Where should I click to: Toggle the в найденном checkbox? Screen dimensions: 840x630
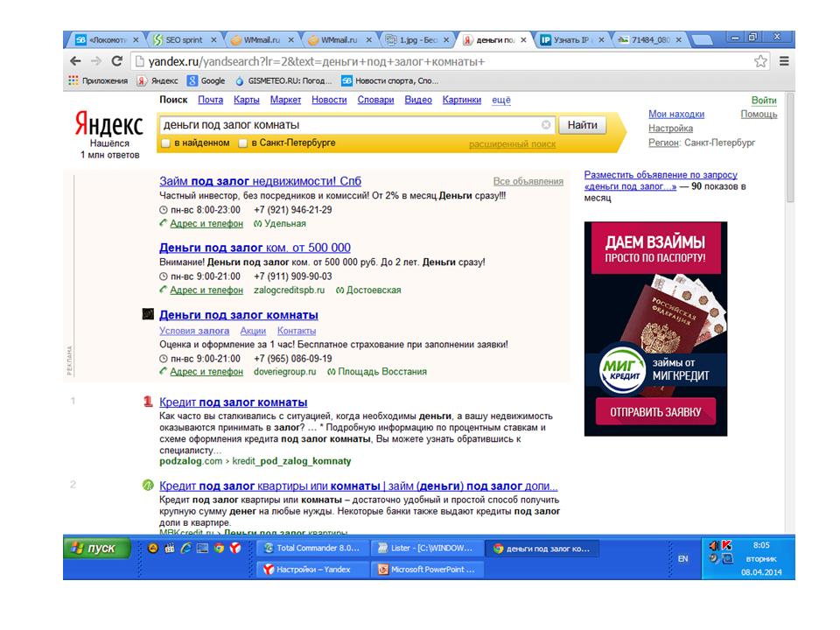tap(166, 143)
